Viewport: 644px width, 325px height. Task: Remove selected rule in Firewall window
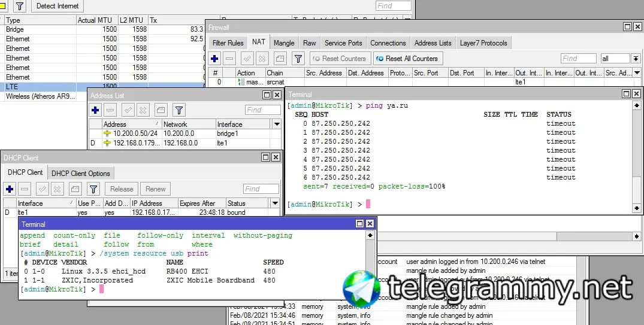pyautogui.click(x=229, y=59)
